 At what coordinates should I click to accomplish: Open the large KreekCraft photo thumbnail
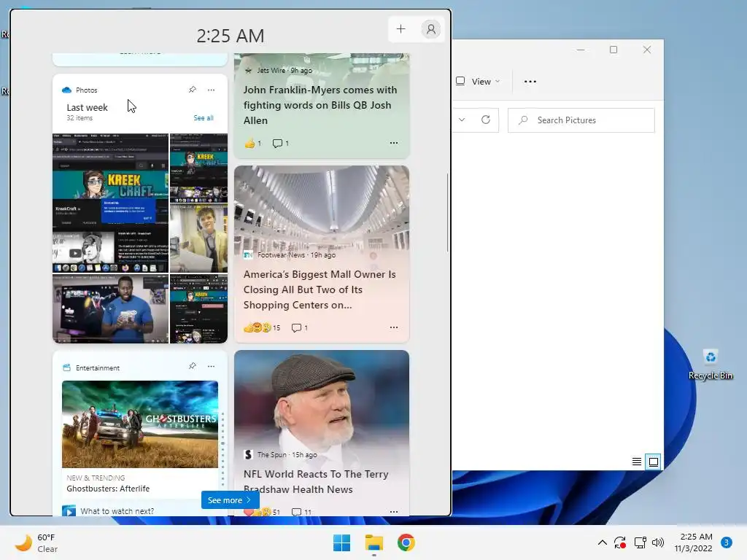tap(111, 203)
